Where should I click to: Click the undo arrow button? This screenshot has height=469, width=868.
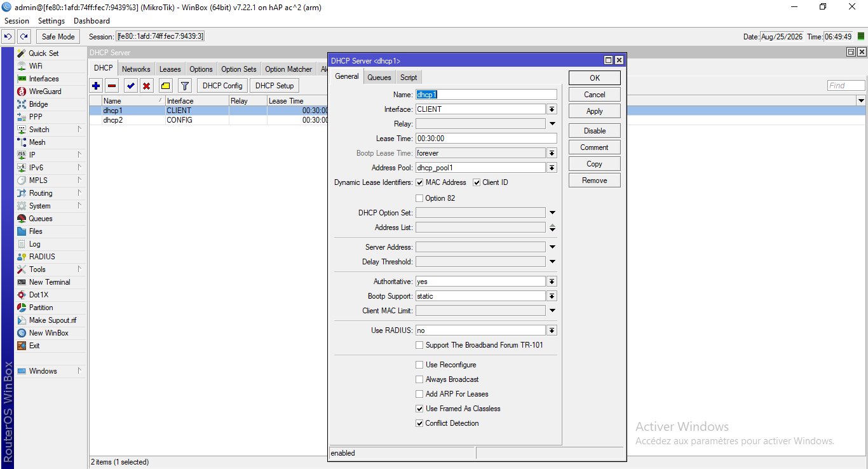click(8, 36)
